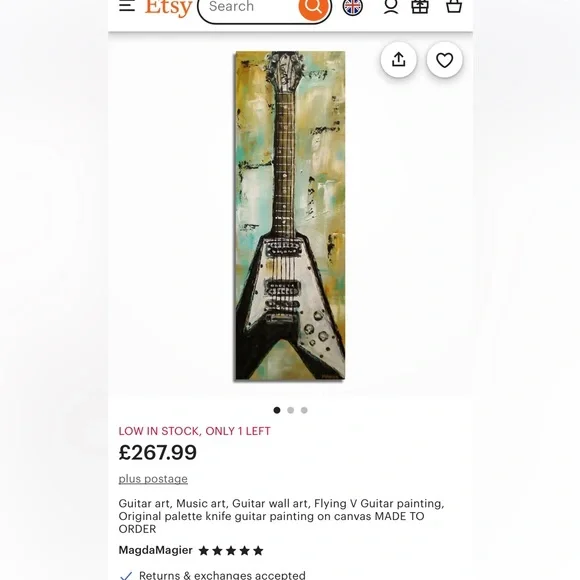Share this listing with the share icon
This screenshot has width=580, height=580.
(398, 60)
